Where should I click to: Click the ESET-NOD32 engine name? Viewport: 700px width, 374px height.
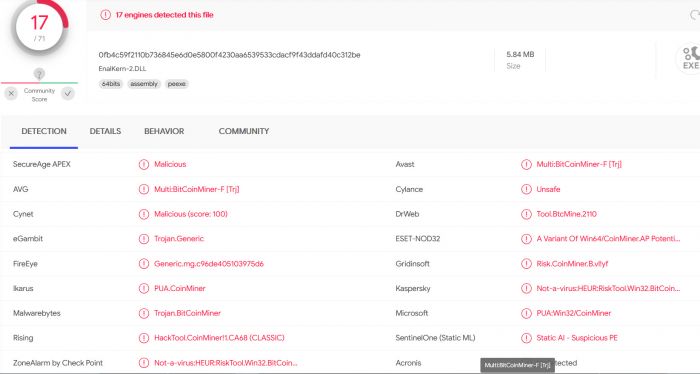[417, 239]
